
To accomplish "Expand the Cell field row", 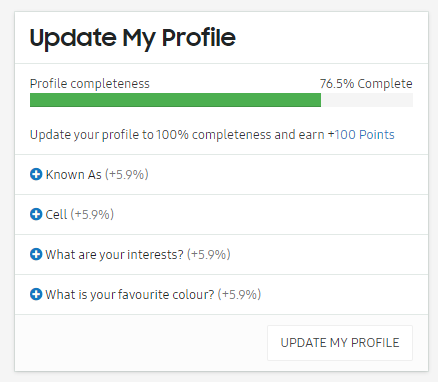I will 221,215.
